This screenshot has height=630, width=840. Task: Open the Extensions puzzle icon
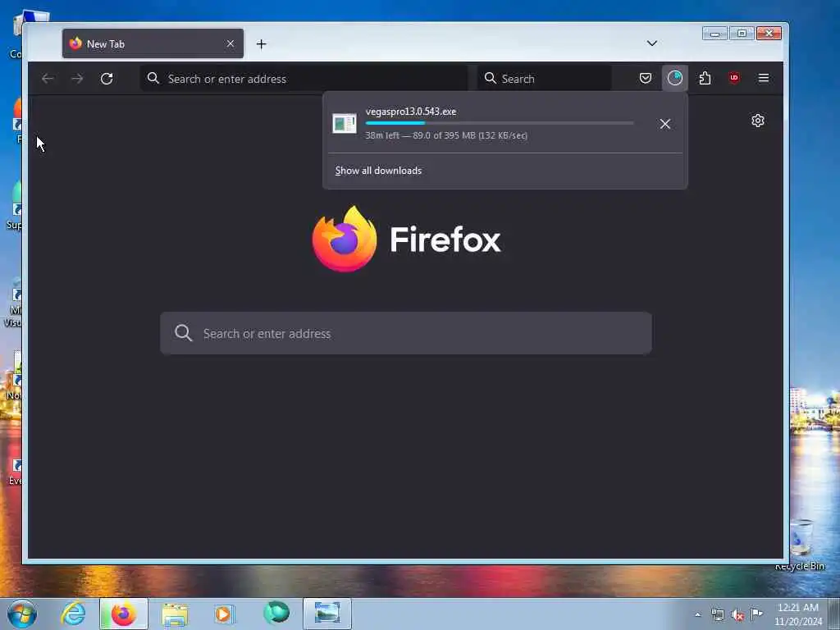705,78
